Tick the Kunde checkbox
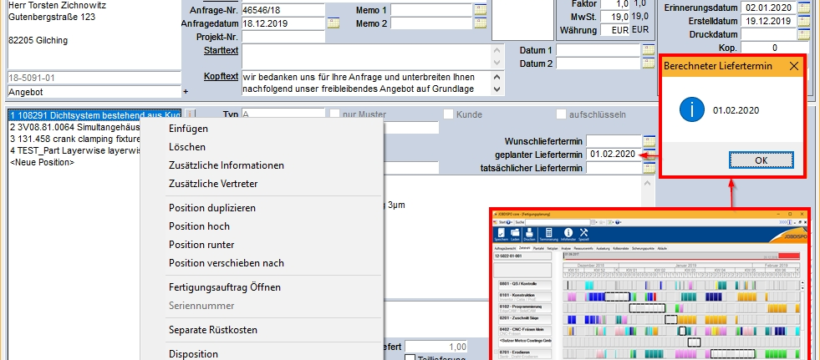The width and height of the screenshot is (820, 360). point(448,114)
